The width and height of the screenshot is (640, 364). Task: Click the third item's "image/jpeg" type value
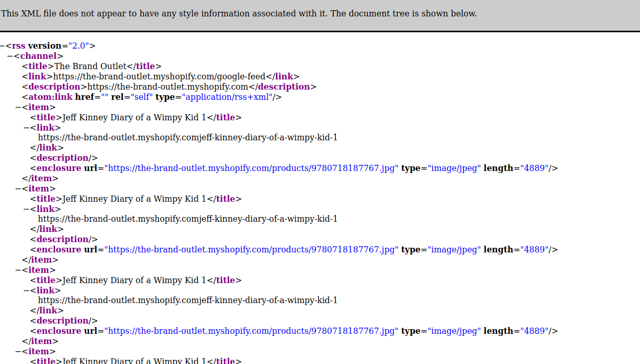tap(455, 331)
